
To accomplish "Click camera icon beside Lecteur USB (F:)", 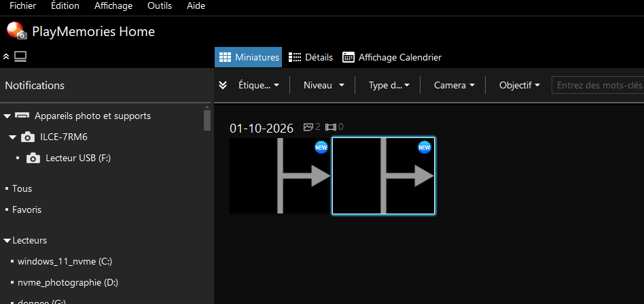I will pyautogui.click(x=33, y=158).
